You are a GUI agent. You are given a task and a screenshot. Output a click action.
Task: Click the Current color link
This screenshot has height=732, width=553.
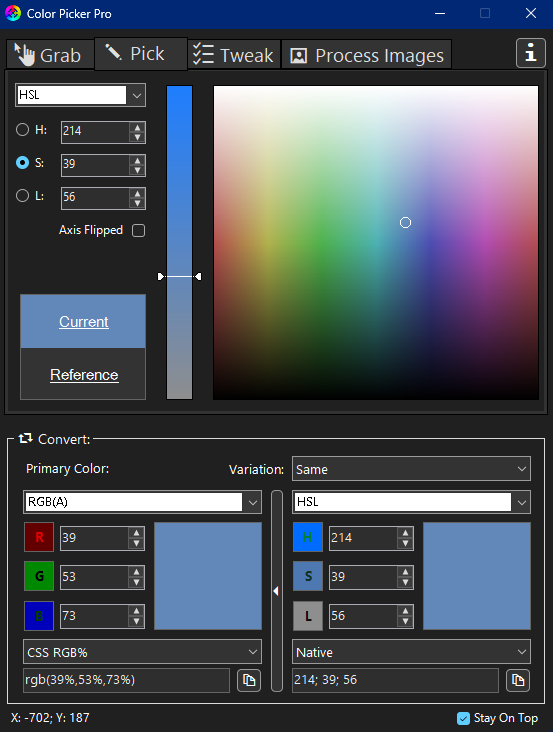84,322
